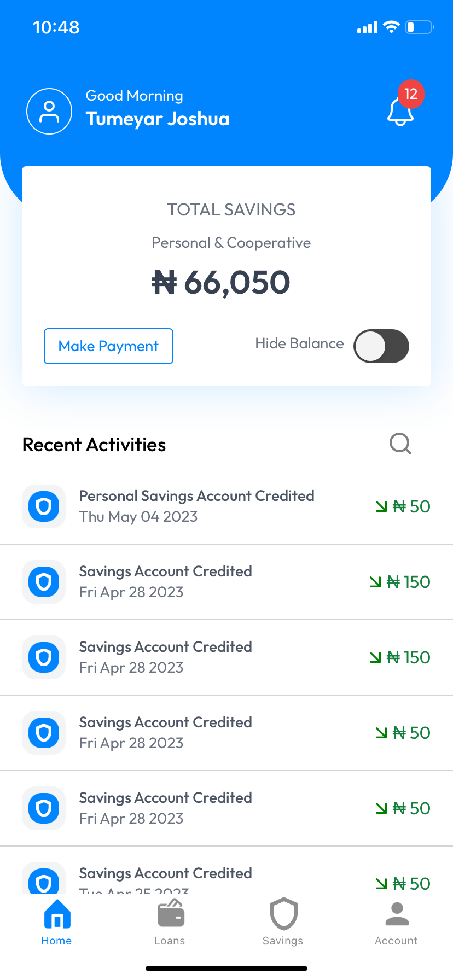This screenshot has width=453, height=980.
Task: Tap the ₦66,050 total savings amount
Action: tap(221, 283)
